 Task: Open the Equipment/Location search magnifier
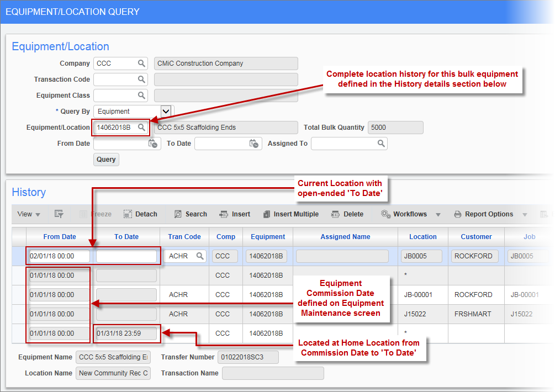point(142,127)
